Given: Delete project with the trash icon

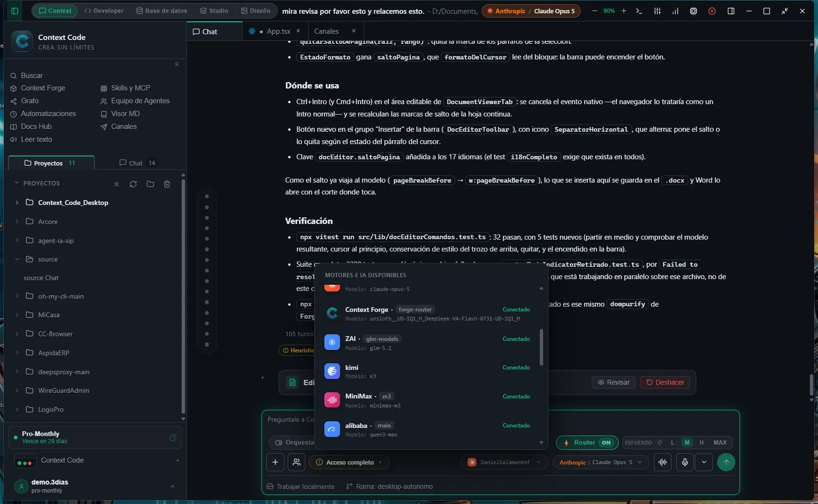Looking at the screenshot, I should click(x=167, y=184).
